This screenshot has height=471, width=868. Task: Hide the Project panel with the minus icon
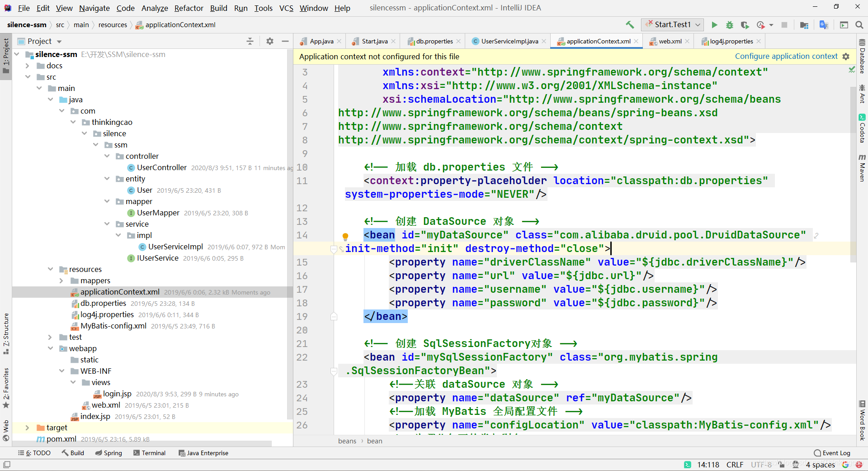click(x=285, y=41)
